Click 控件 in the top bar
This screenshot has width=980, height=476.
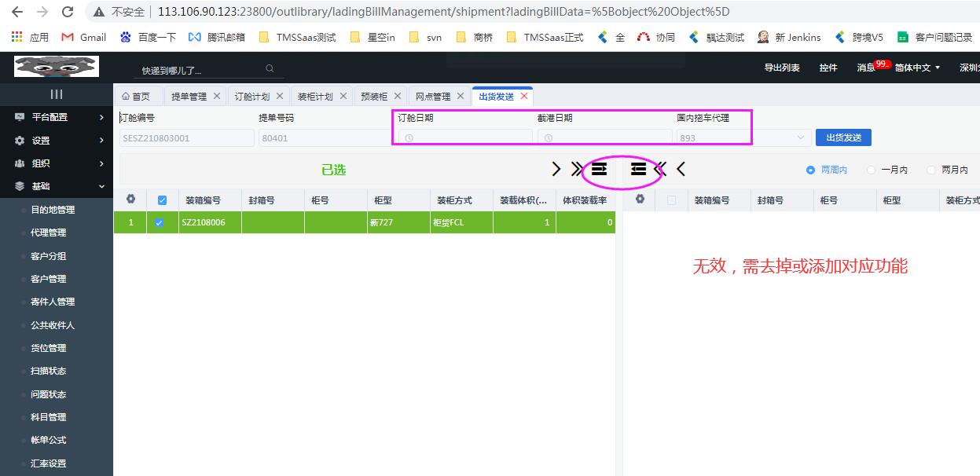pyautogui.click(x=828, y=68)
